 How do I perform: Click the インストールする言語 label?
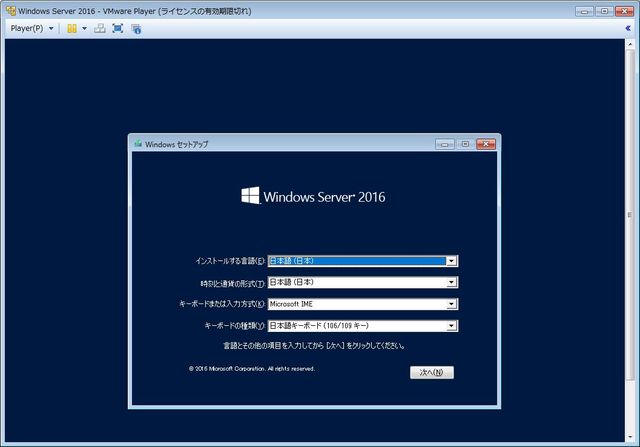tap(230, 261)
